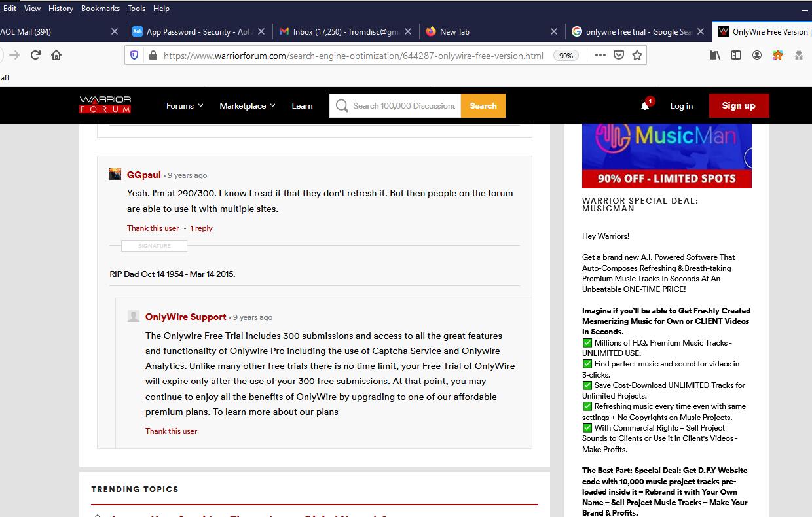Image resolution: width=812 pixels, height=517 pixels.
Task: Click GGpaul's "9 years ago" timestamp
Action: [187, 175]
